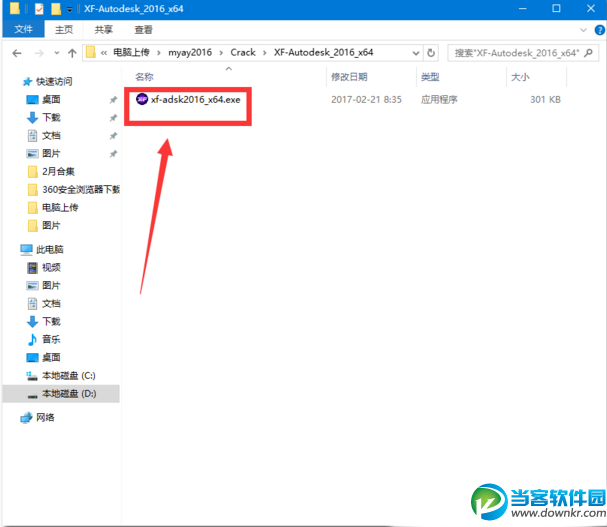The height and width of the screenshot is (527, 607).
Task: Click the Crack breadcrumb segment
Action: coord(243,52)
